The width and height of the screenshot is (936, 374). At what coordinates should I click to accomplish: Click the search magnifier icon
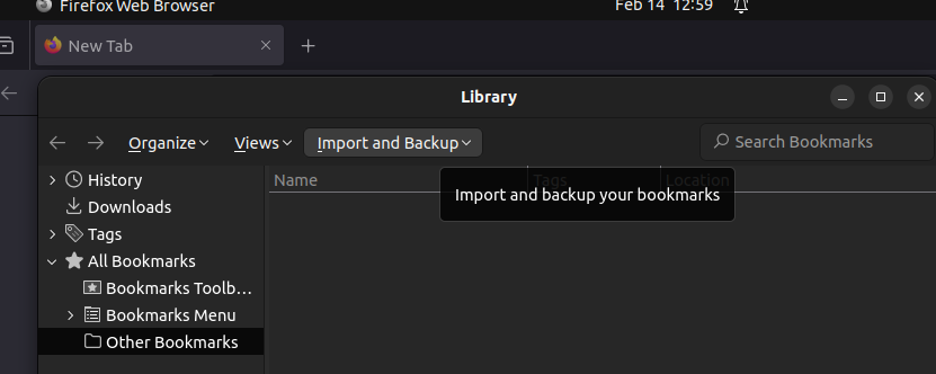click(x=721, y=141)
